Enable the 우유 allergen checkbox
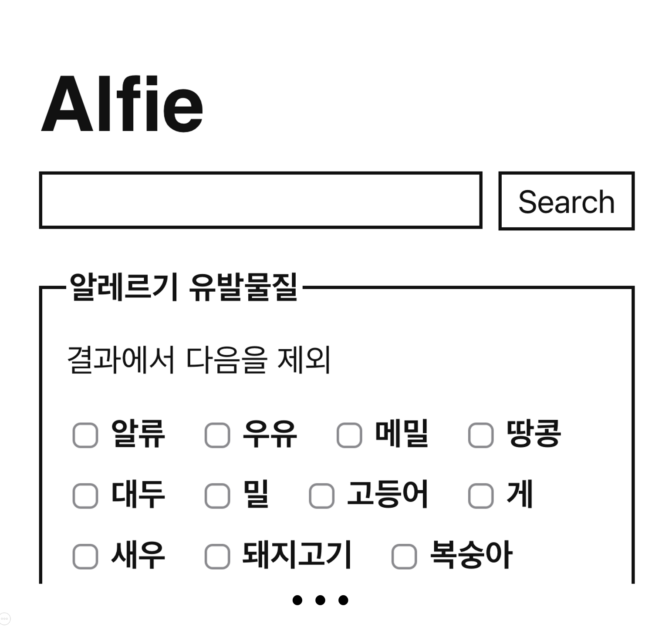672x627 pixels. [x=217, y=435]
